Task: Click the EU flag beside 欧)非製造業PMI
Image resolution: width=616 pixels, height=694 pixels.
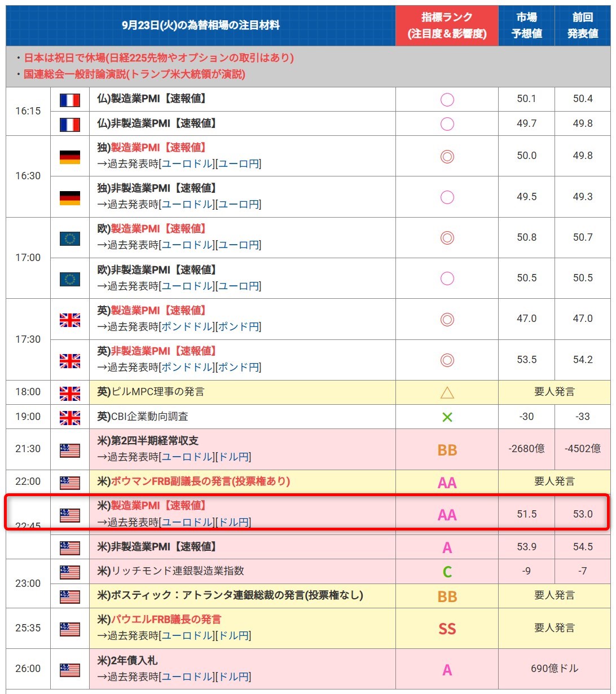Action: tap(70, 279)
